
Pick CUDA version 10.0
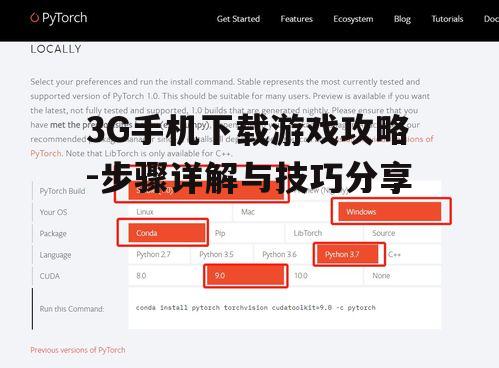(x=325, y=276)
